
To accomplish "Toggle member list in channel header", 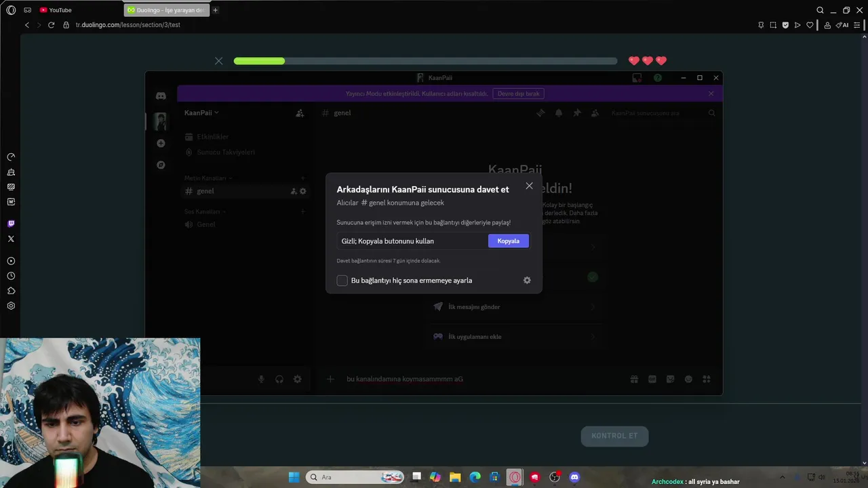I will (x=595, y=113).
